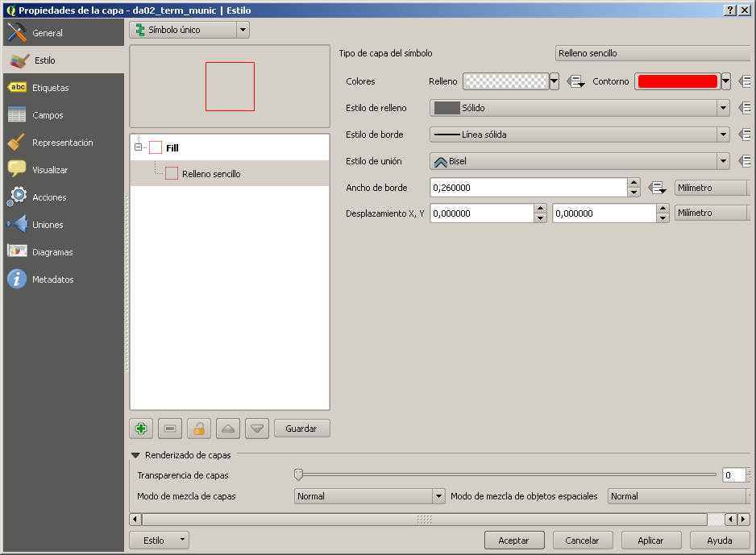Click the Aplicar button
This screenshot has height=555, width=756.
pyautogui.click(x=651, y=541)
